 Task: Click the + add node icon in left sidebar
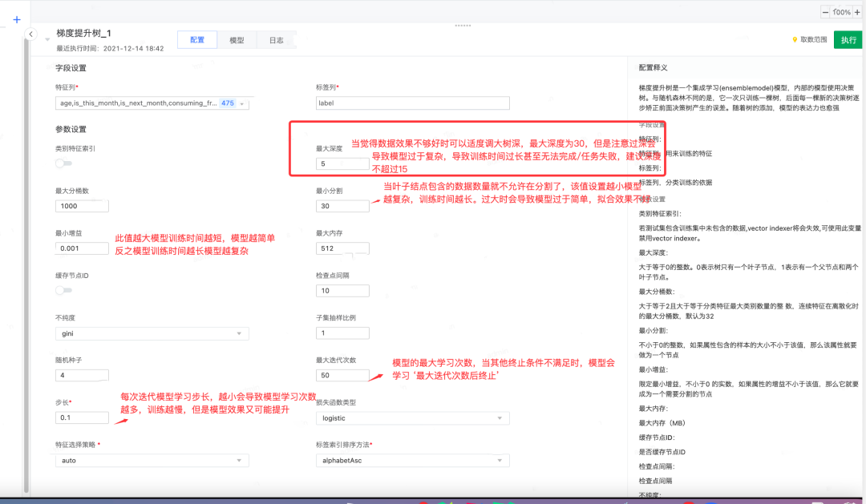pos(16,18)
